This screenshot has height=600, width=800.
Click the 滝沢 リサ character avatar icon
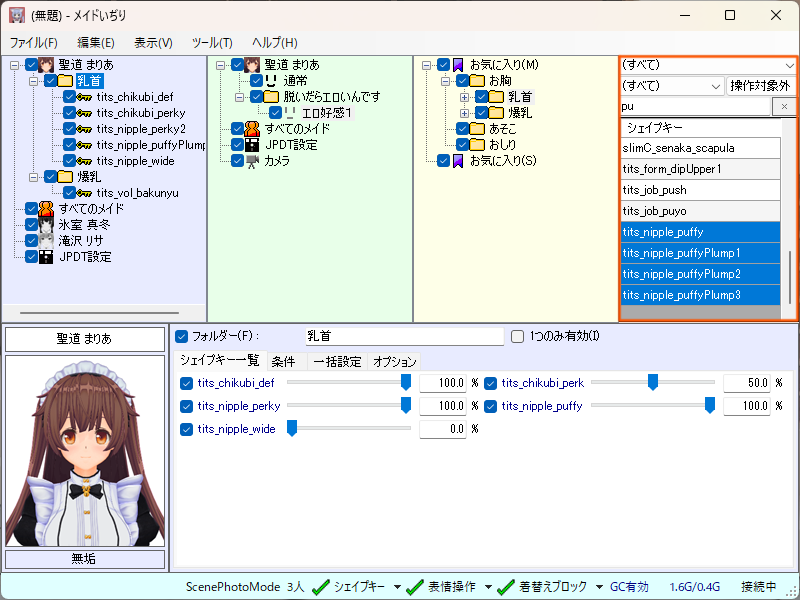pyautogui.click(x=46, y=241)
